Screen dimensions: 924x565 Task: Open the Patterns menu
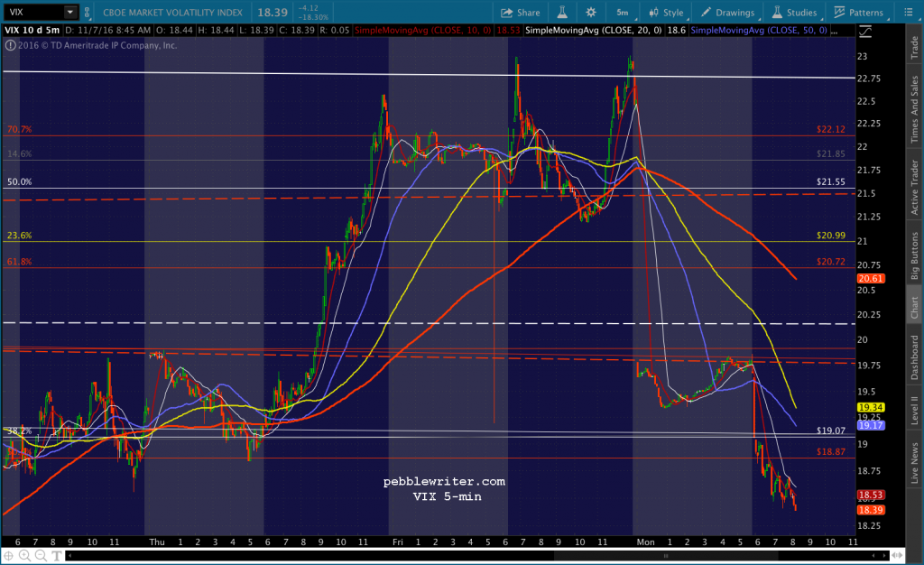coord(859,13)
